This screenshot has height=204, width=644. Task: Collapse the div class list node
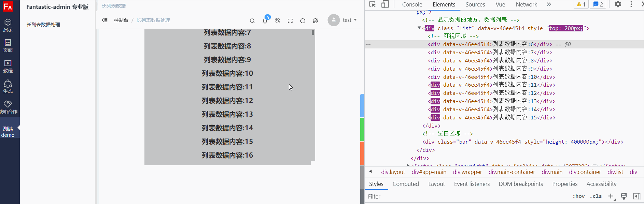[419, 28]
